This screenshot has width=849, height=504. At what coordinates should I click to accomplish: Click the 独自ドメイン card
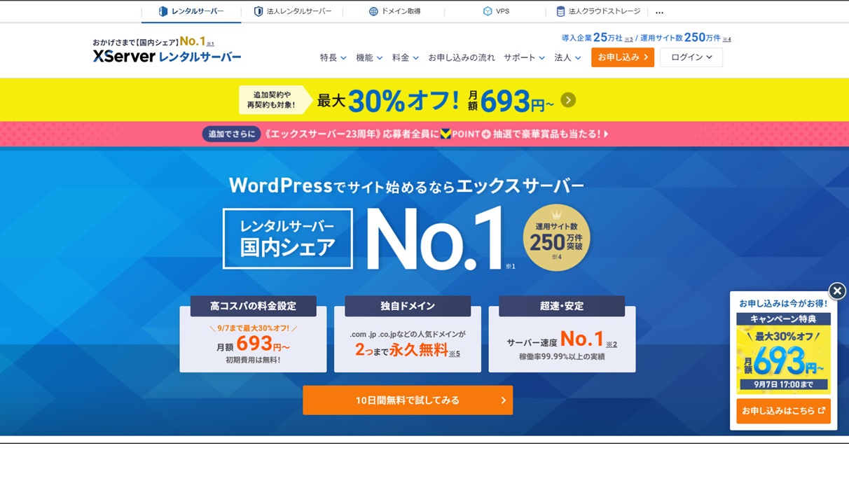point(408,334)
